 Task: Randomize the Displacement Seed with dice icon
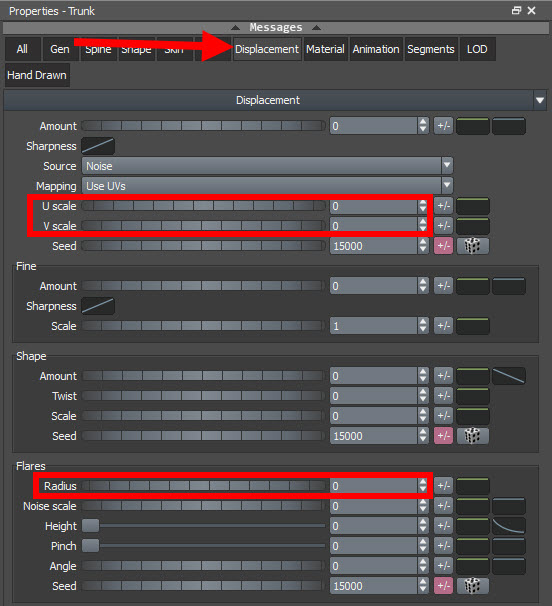pos(472,246)
